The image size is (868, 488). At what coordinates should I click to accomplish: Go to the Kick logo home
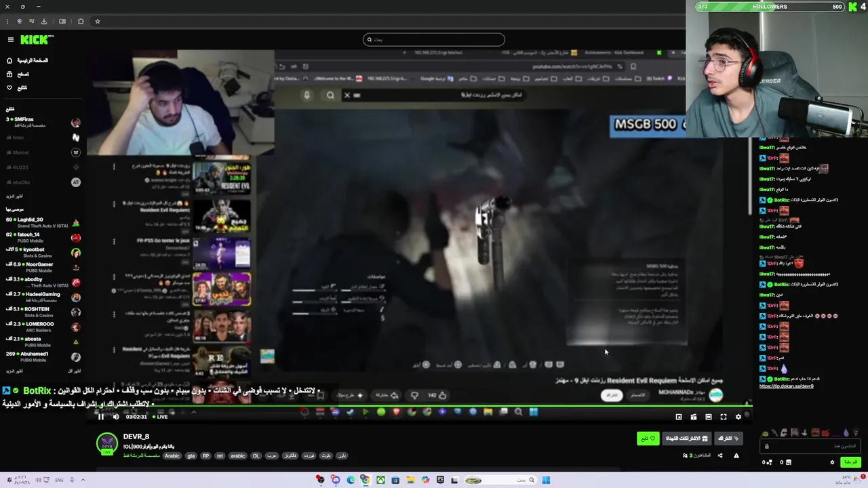click(x=37, y=40)
